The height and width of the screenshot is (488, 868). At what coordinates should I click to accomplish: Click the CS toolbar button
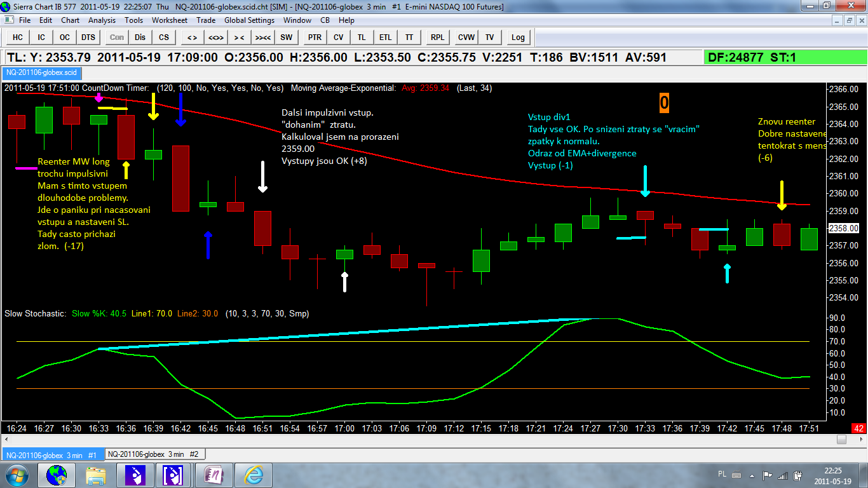[x=164, y=37]
